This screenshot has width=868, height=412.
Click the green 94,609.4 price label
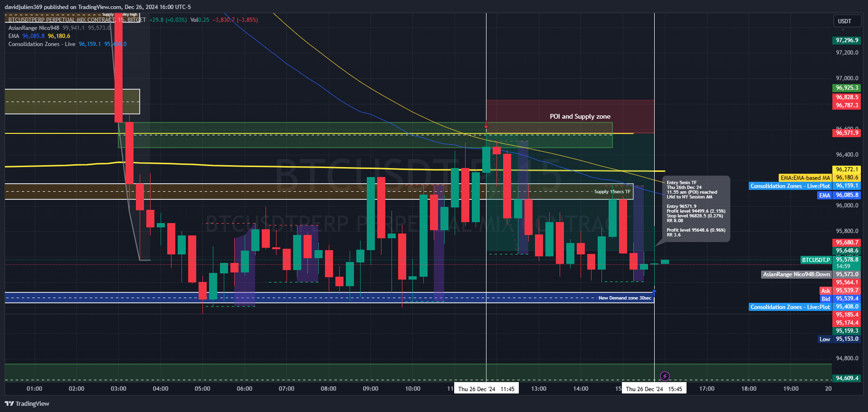click(x=848, y=378)
